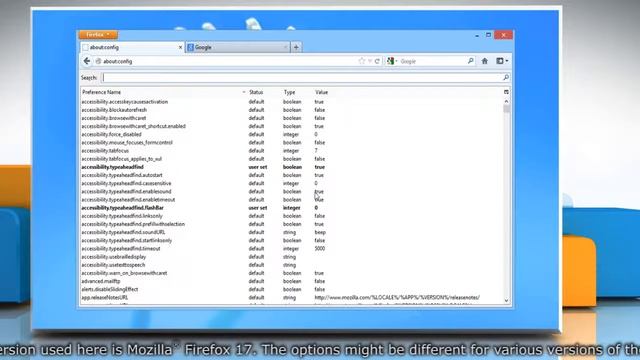This screenshot has height=360, width=640.
Task: Select accessibility.usetexttospeech row
Action: (x=291, y=265)
